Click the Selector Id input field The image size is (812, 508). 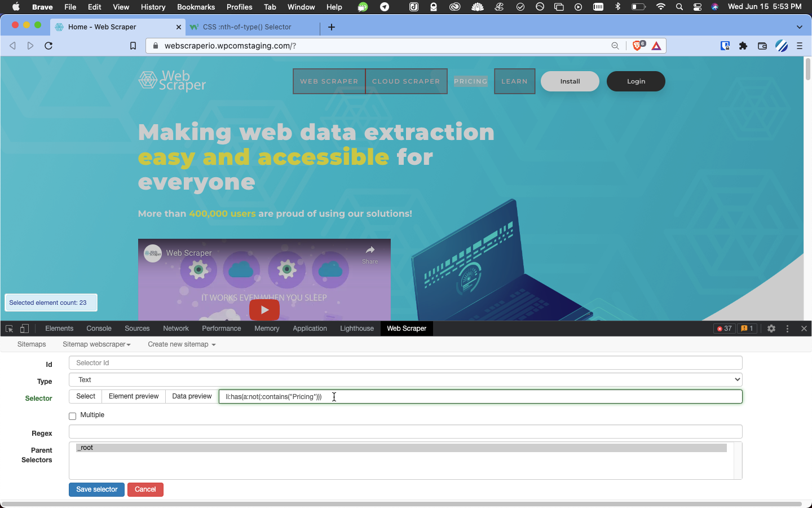point(405,363)
